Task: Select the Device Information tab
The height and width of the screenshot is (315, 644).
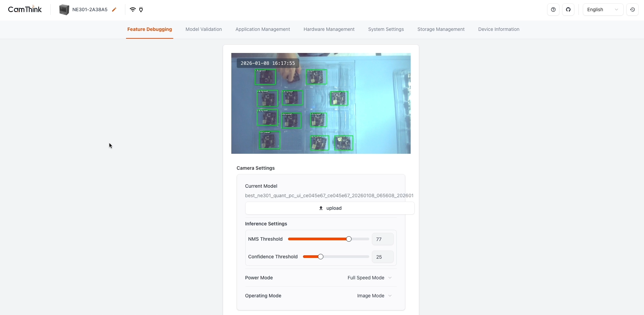Action: coord(499,29)
